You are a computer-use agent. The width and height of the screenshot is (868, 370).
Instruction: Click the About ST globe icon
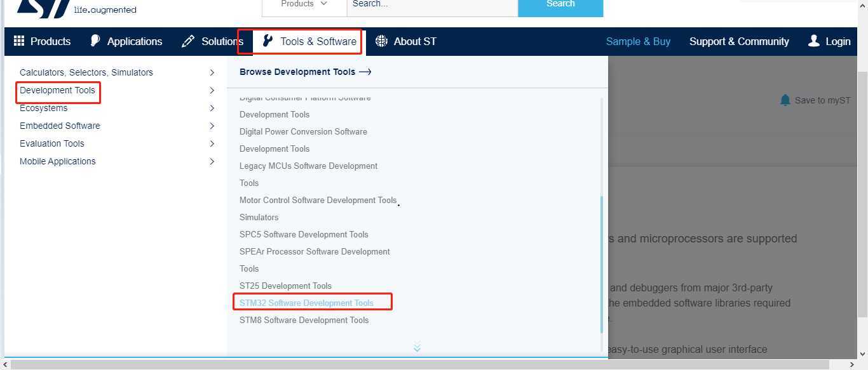[381, 41]
